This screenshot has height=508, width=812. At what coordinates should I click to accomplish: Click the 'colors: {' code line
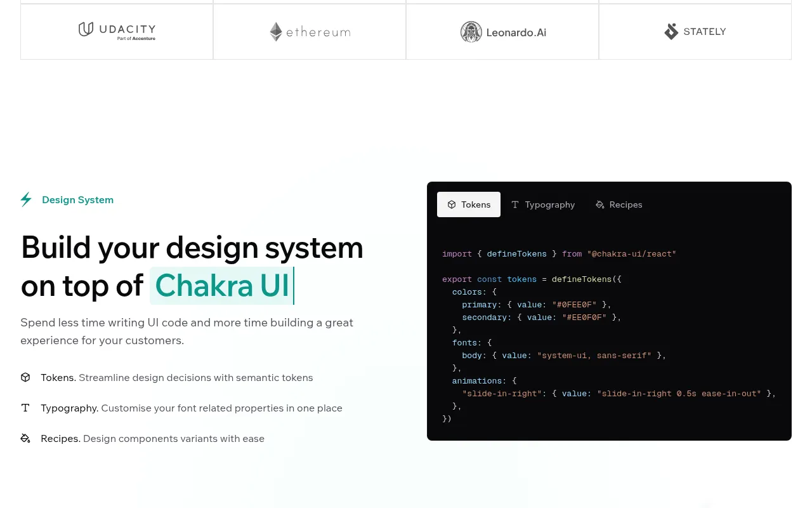[475, 292]
